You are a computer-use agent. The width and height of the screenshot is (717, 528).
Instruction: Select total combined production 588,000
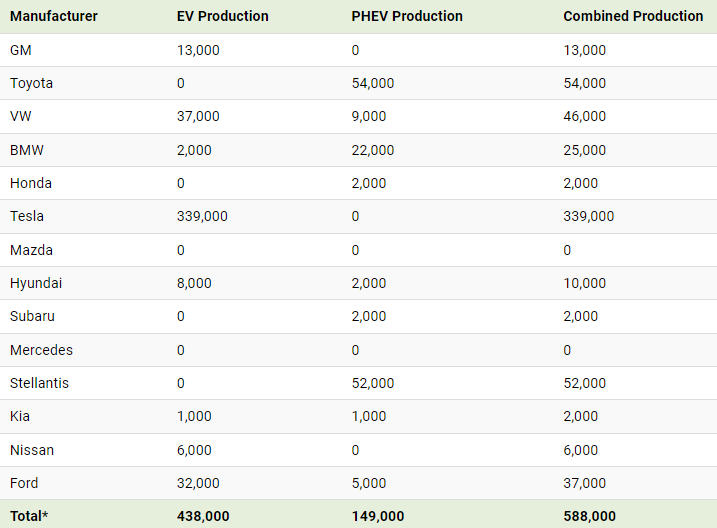pos(589,516)
